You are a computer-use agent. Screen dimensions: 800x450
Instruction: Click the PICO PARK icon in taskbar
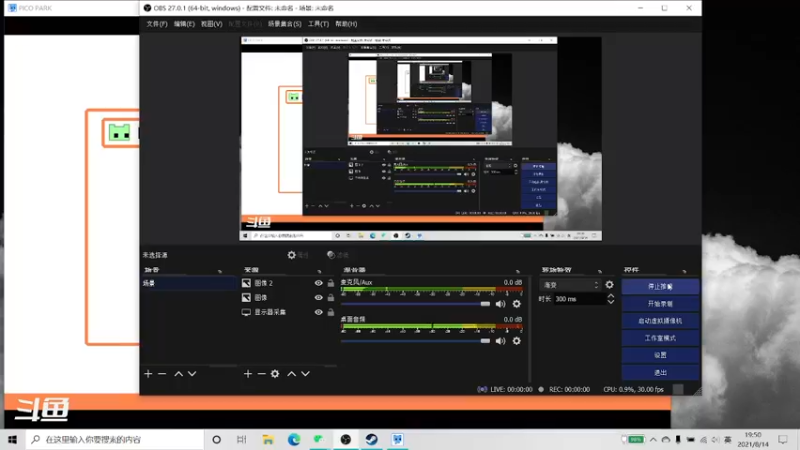click(x=397, y=439)
